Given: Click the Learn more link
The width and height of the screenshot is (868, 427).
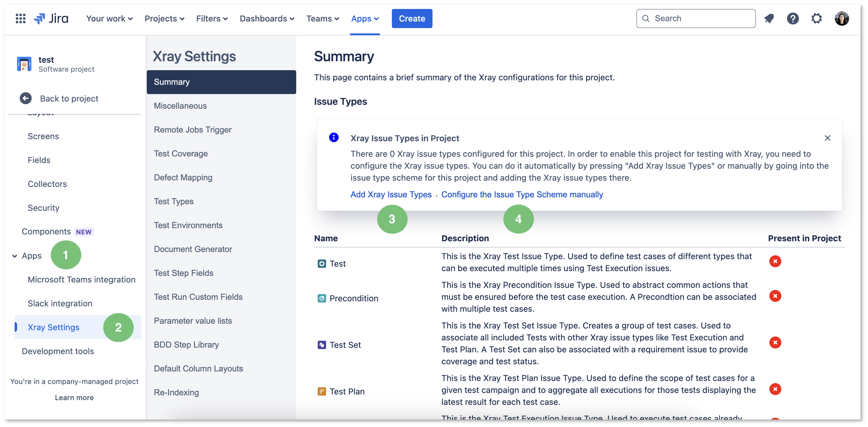Looking at the screenshot, I should [74, 398].
